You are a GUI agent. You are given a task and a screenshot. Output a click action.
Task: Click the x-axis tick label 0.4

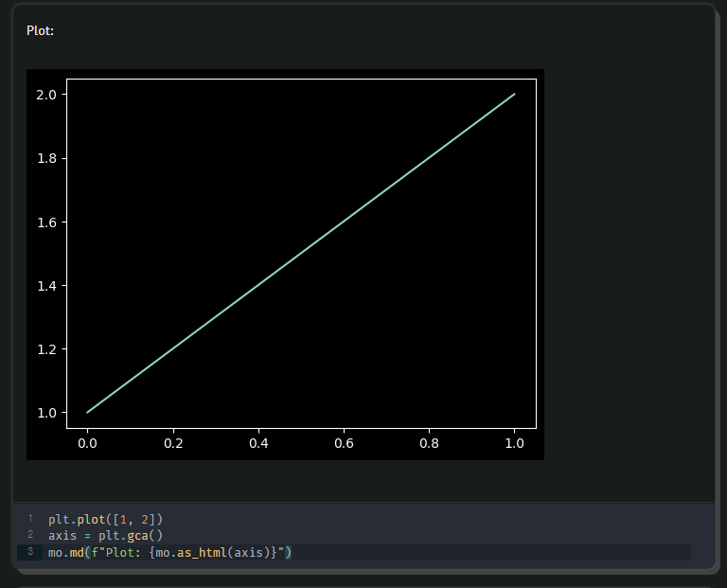click(258, 443)
